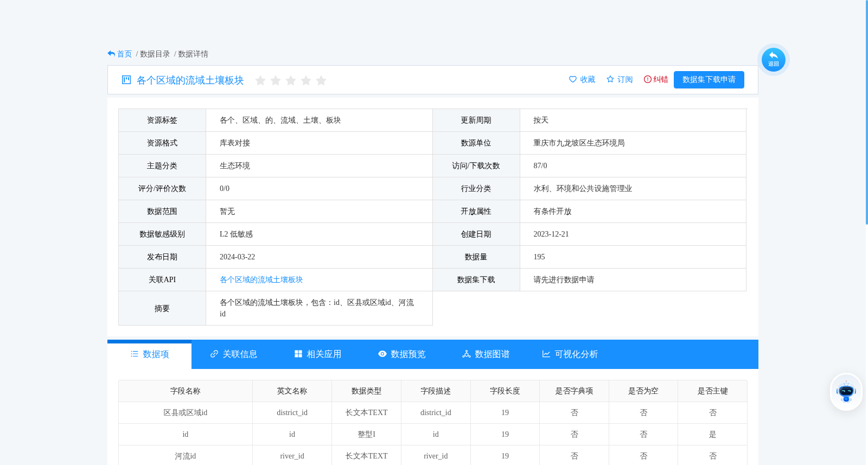The width and height of the screenshot is (868, 465).
Task: Click the page vertical scrollbar
Action: coord(866,112)
